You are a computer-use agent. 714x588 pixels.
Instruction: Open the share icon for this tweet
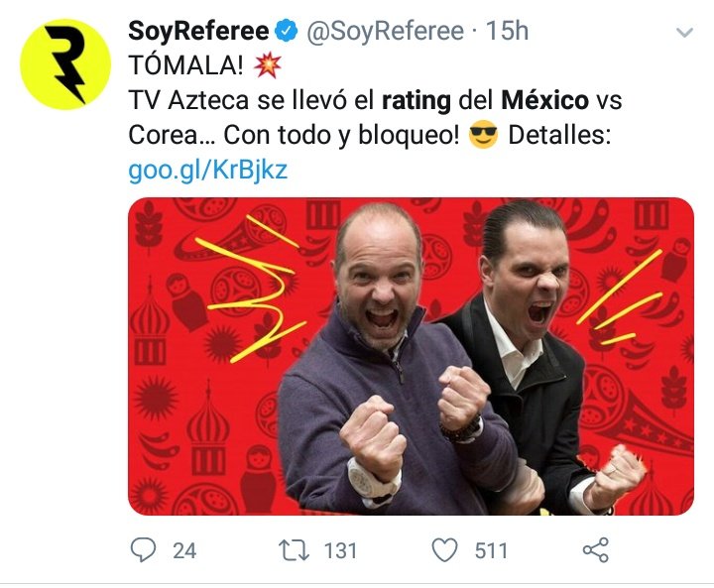[596, 549]
